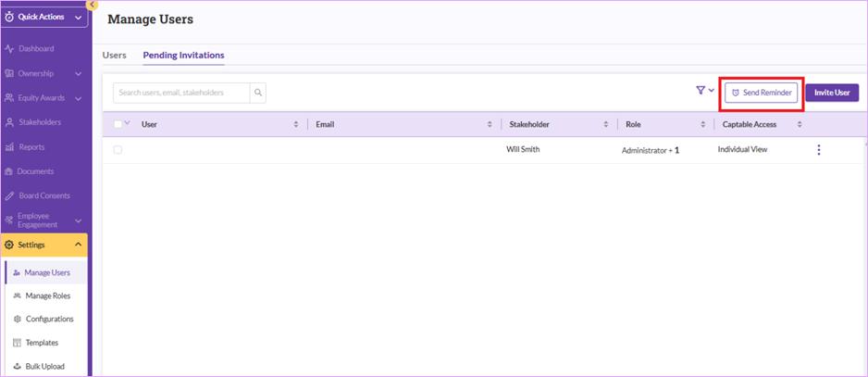868x377 pixels.
Task: Tick the select-all header checkbox
Action: pyautogui.click(x=118, y=125)
